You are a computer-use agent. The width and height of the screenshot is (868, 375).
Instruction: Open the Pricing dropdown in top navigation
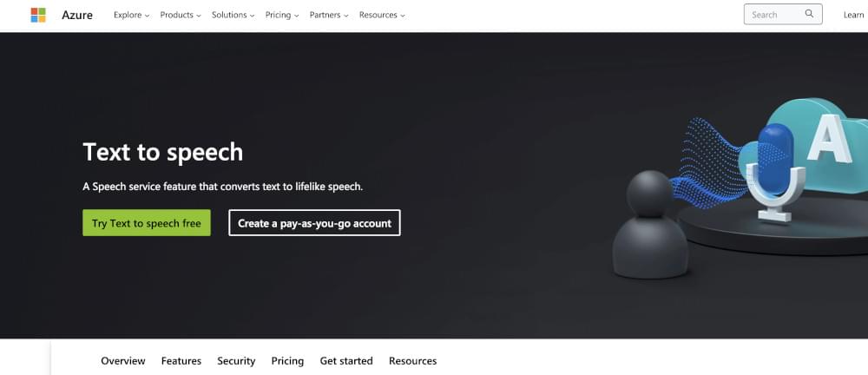(x=282, y=15)
